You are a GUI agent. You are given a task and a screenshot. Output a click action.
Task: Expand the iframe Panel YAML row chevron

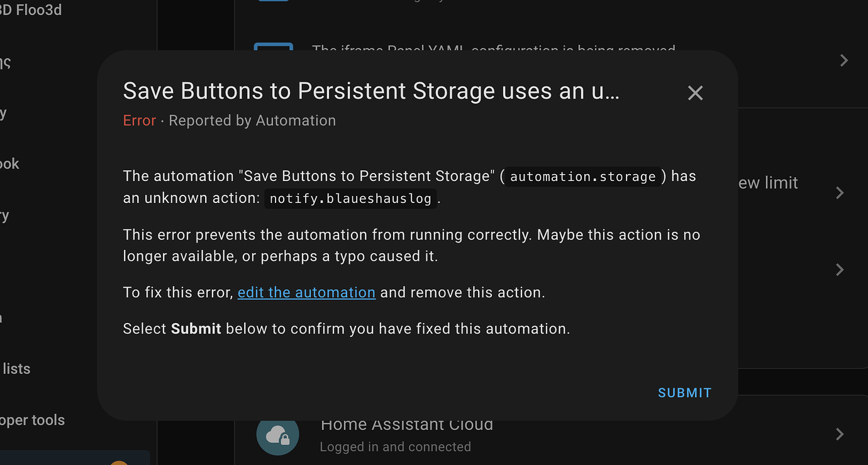tap(844, 60)
